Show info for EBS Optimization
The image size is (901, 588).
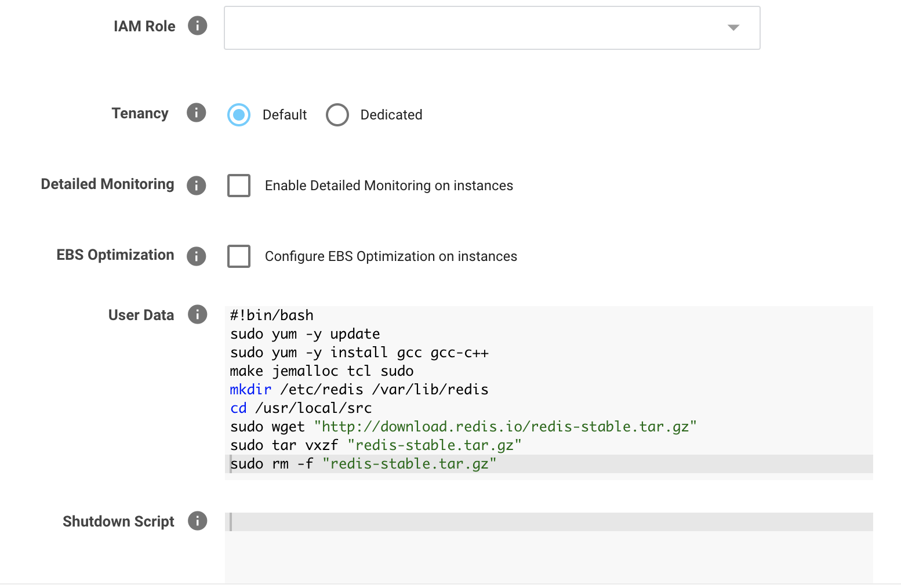[196, 256]
